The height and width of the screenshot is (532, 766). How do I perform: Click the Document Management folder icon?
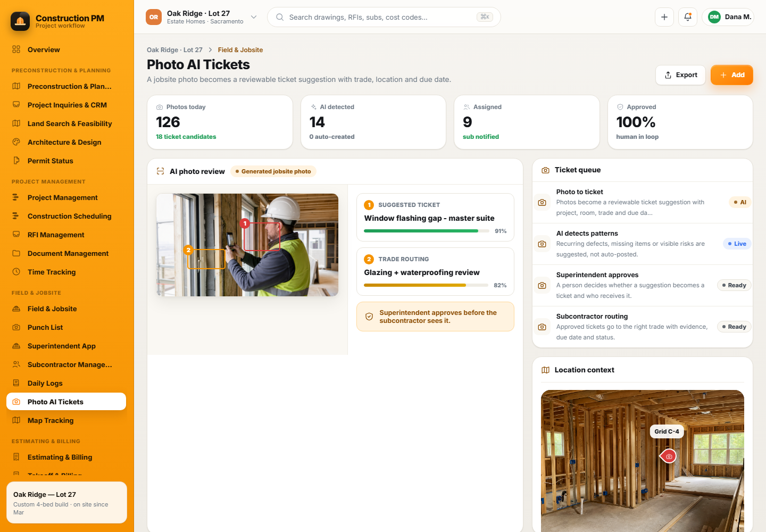pyautogui.click(x=16, y=253)
